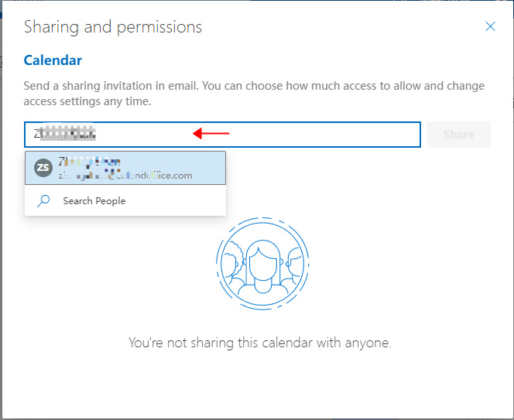Viewport: 514px width, 420px height.
Task: Close the Sharing and permissions dialog
Action: pyautogui.click(x=490, y=26)
